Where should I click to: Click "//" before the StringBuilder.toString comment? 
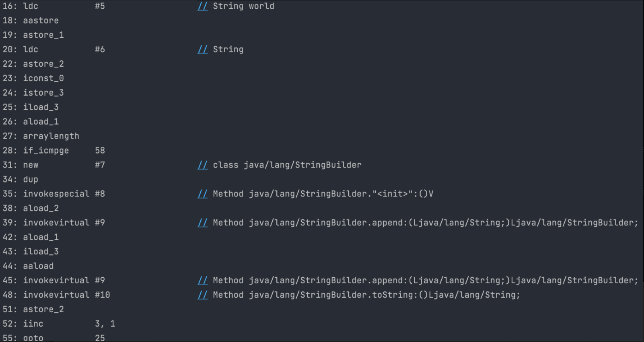click(x=202, y=295)
